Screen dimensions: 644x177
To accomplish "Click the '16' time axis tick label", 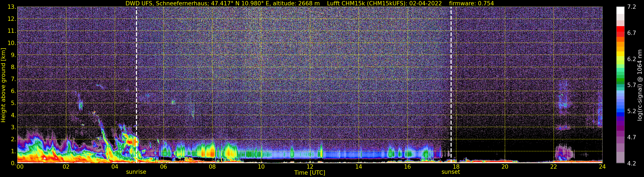I will pos(407,167).
